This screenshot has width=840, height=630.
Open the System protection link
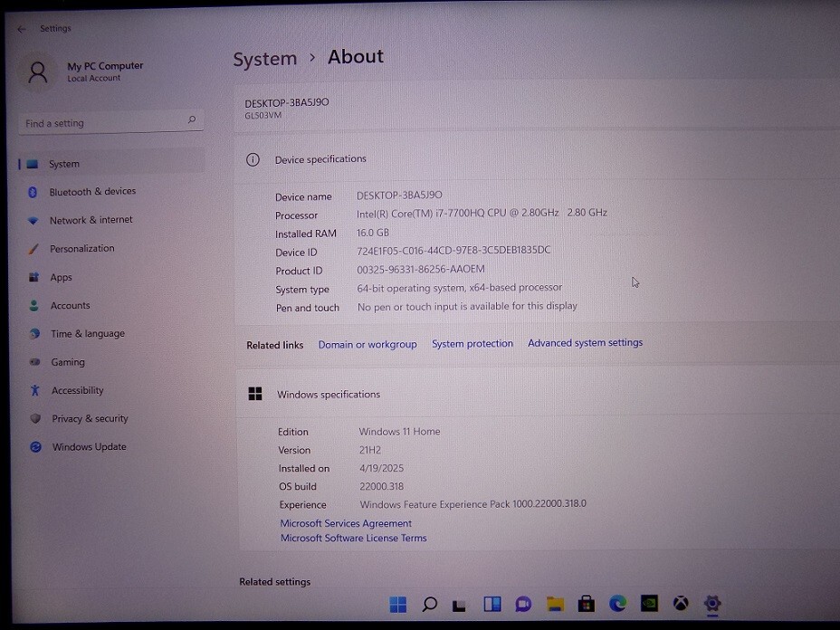[472, 343]
